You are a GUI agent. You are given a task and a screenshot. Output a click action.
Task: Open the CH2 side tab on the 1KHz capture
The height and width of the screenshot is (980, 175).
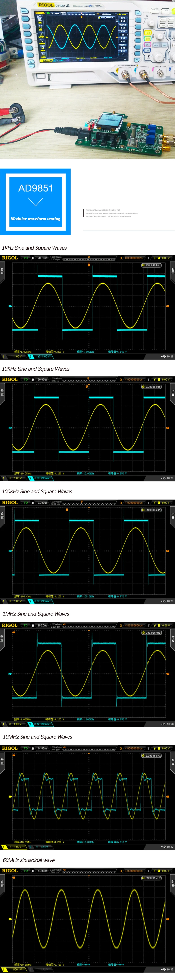point(172,271)
